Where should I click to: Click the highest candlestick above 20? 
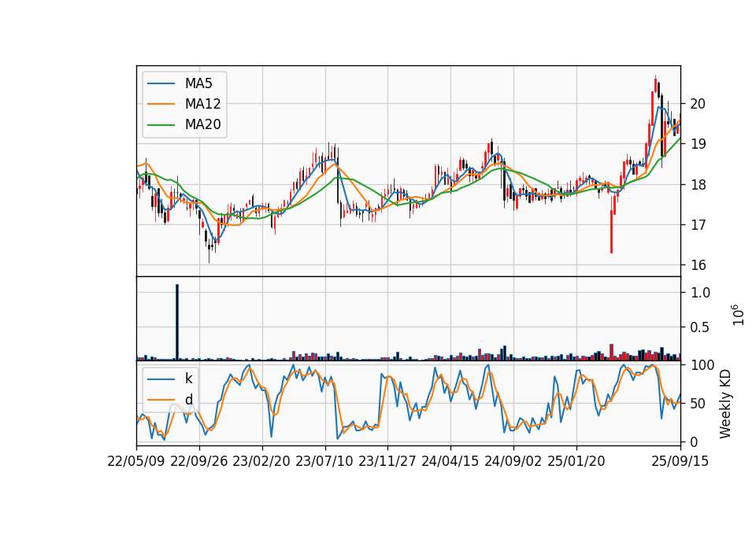(x=655, y=86)
